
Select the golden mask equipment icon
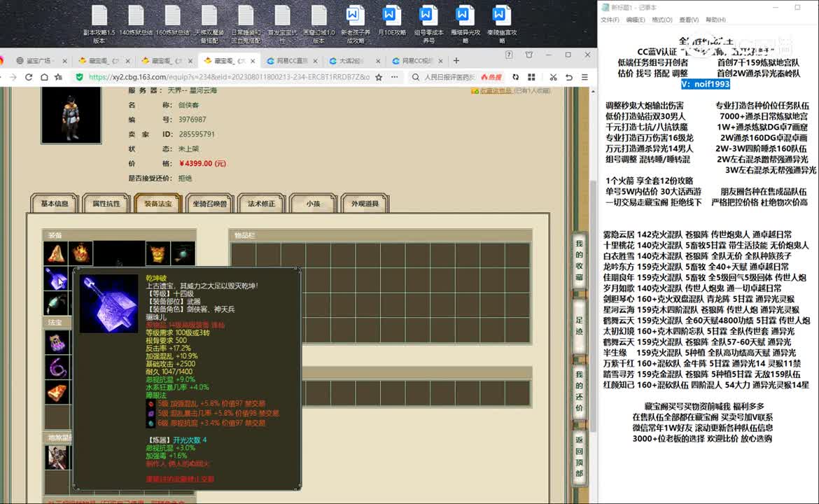[x=157, y=253]
